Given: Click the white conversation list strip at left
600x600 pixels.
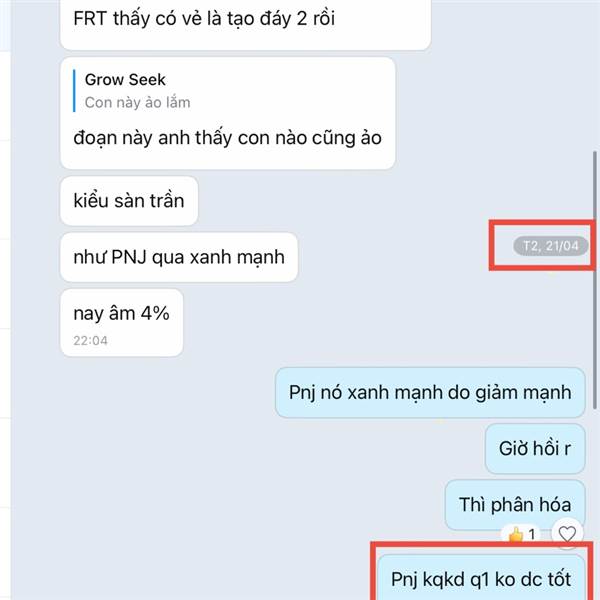Looking at the screenshot, I should coord(5,300).
